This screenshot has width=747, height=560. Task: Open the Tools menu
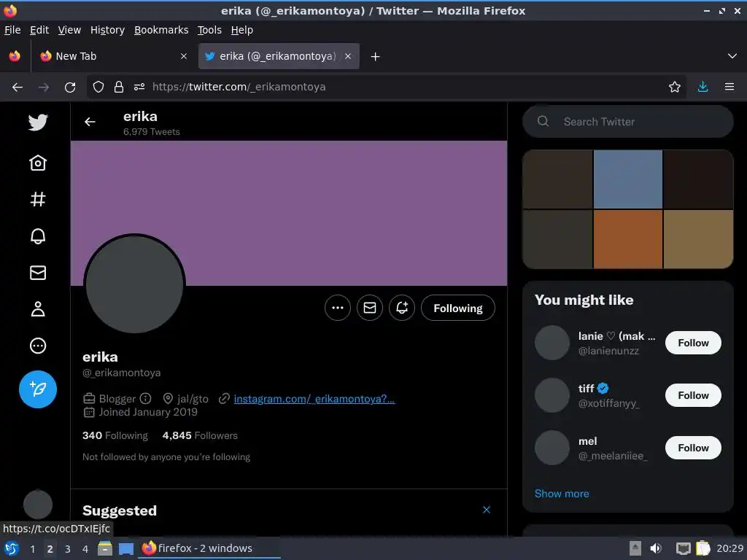pyautogui.click(x=209, y=30)
